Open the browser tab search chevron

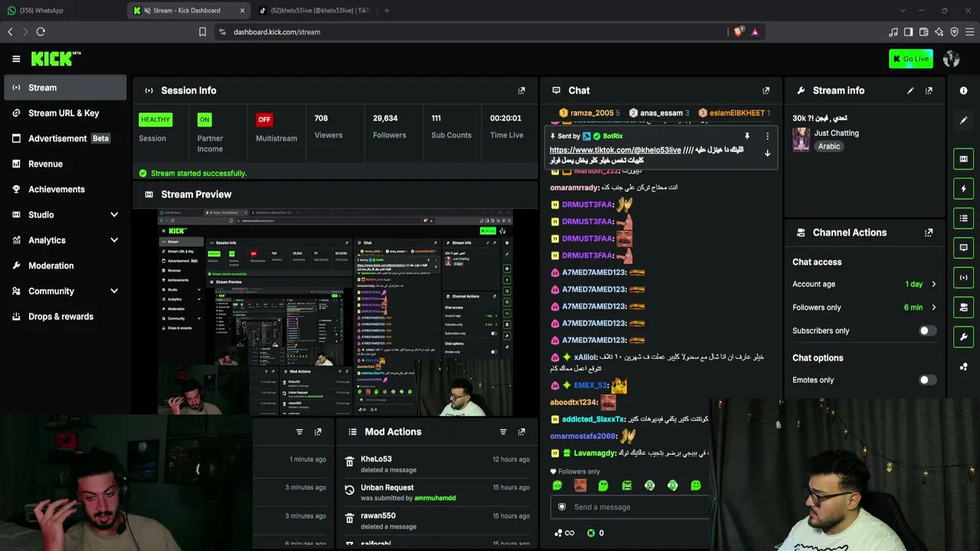tap(902, 11)
